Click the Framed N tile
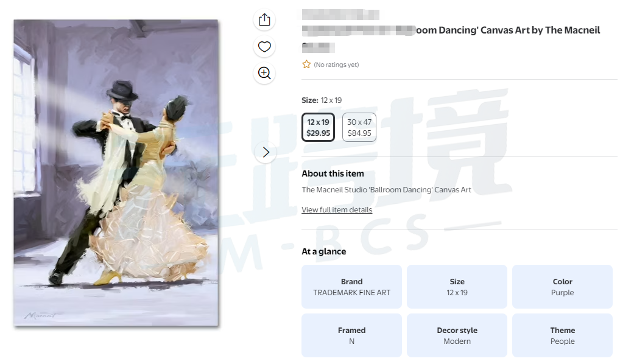The height and width of the screenshot is (364, 620). [351, 335]
